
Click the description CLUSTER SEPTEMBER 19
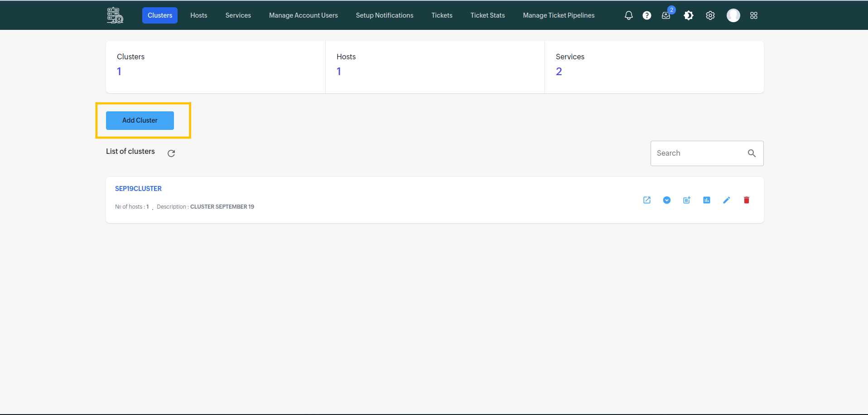(222, 207)
